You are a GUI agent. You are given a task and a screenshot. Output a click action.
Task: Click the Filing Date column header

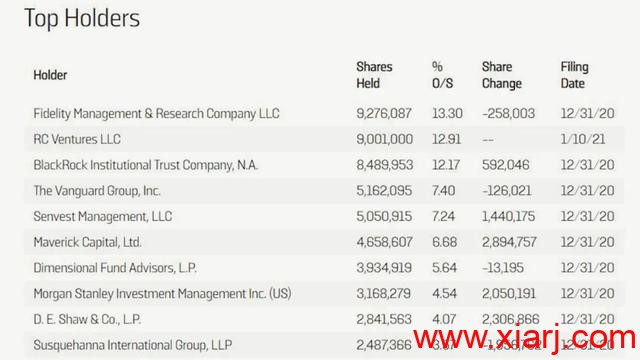click(574, 75)
